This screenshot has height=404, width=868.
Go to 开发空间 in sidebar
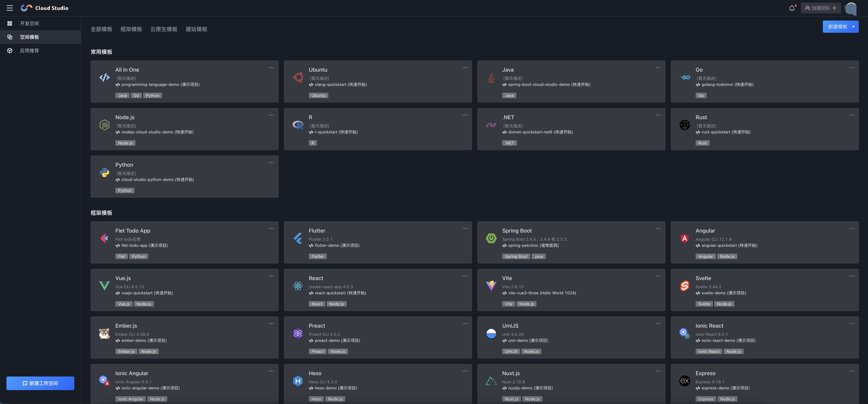point(29,23)
